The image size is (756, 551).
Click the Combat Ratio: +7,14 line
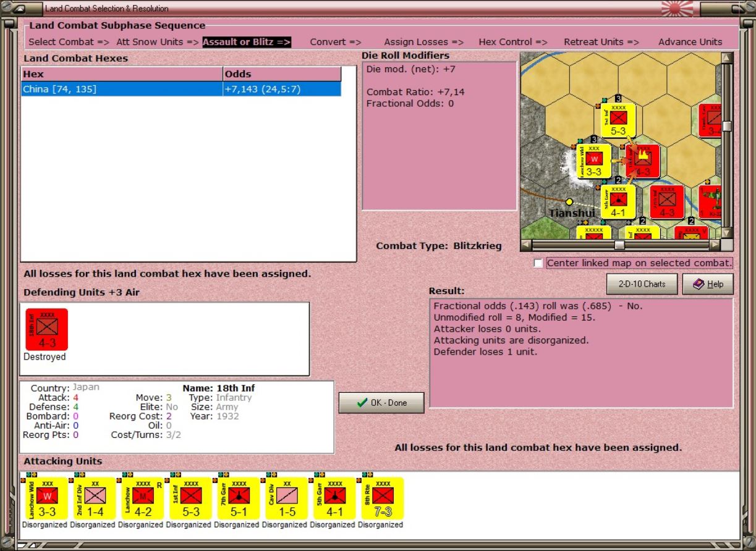415,92
